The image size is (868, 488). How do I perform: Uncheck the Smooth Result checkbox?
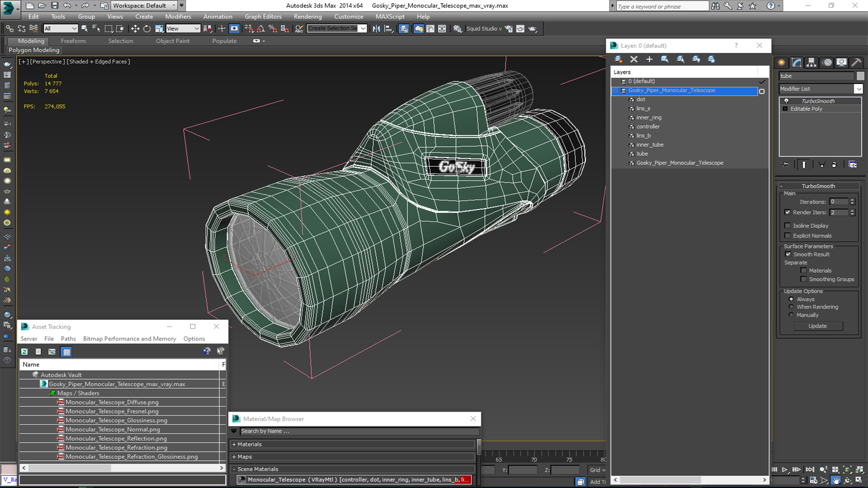click(788, 254)
